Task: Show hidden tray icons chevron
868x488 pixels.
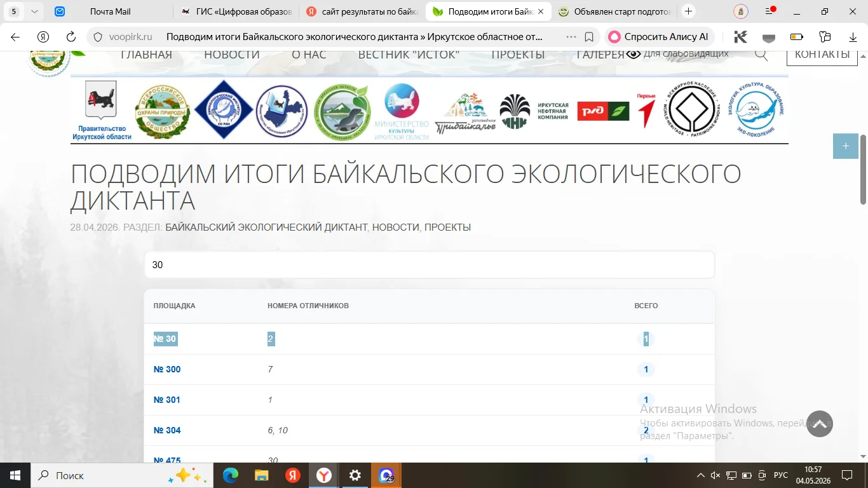Action: [700, 475]
